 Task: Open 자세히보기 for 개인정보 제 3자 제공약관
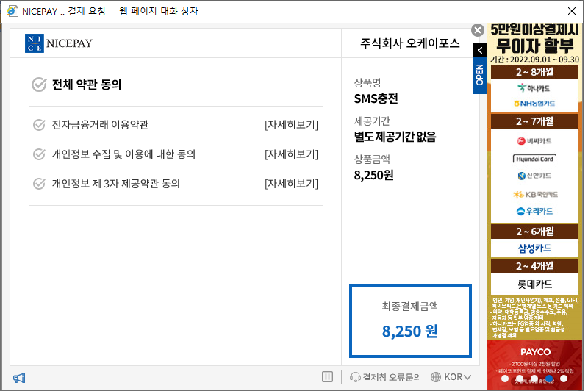coord(291,184)
